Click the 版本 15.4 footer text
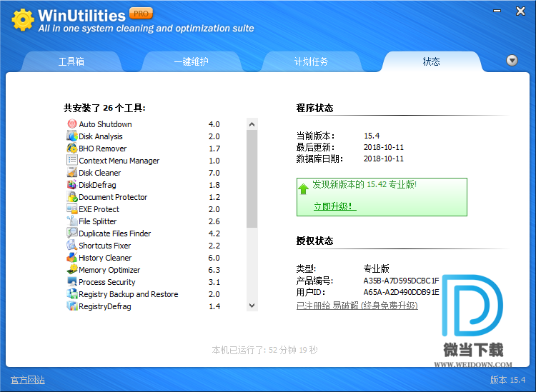This screenshot has width=536, height=392. [x=507, y=380]
